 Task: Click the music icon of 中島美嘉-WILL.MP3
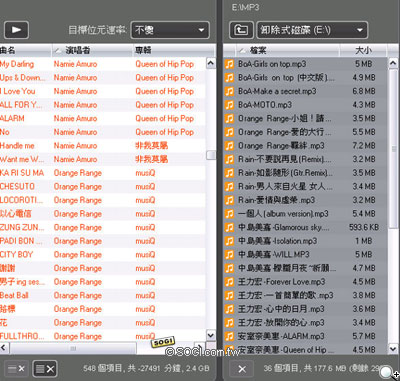tap(229, 254)
